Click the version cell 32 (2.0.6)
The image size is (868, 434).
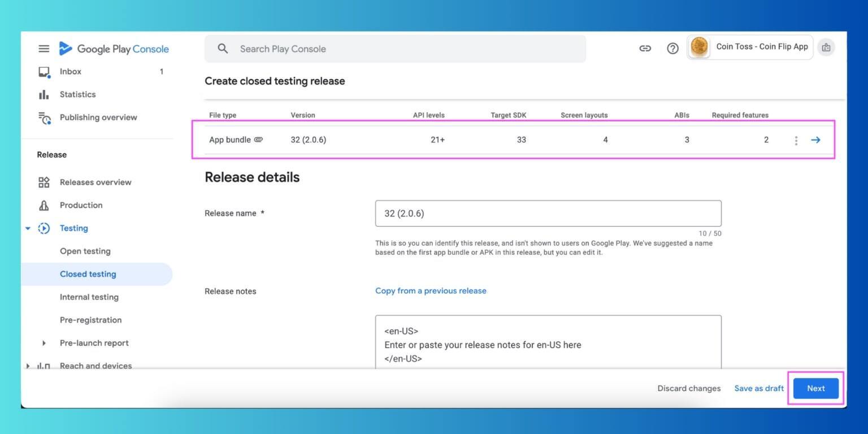click(309, 140)
